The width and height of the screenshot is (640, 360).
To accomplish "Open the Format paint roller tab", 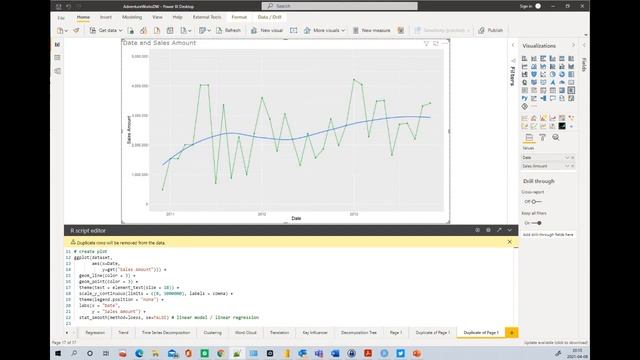I will tap(542, 138).
